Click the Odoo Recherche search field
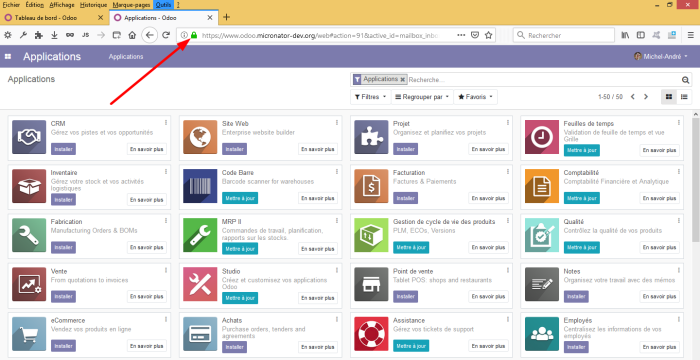The image size is (700, 360). 544,80
